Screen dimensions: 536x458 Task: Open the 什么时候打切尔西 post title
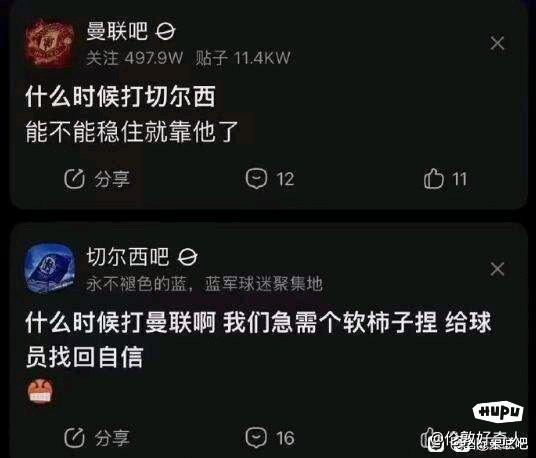click(120, 97)
